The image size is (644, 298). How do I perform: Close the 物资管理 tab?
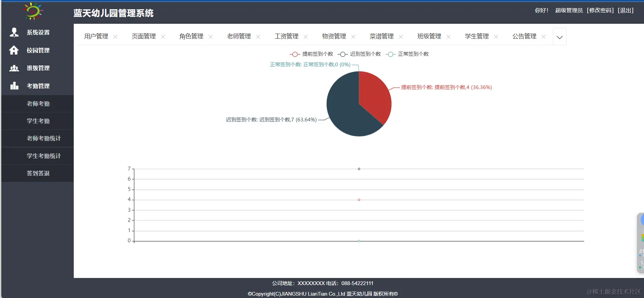353,37
